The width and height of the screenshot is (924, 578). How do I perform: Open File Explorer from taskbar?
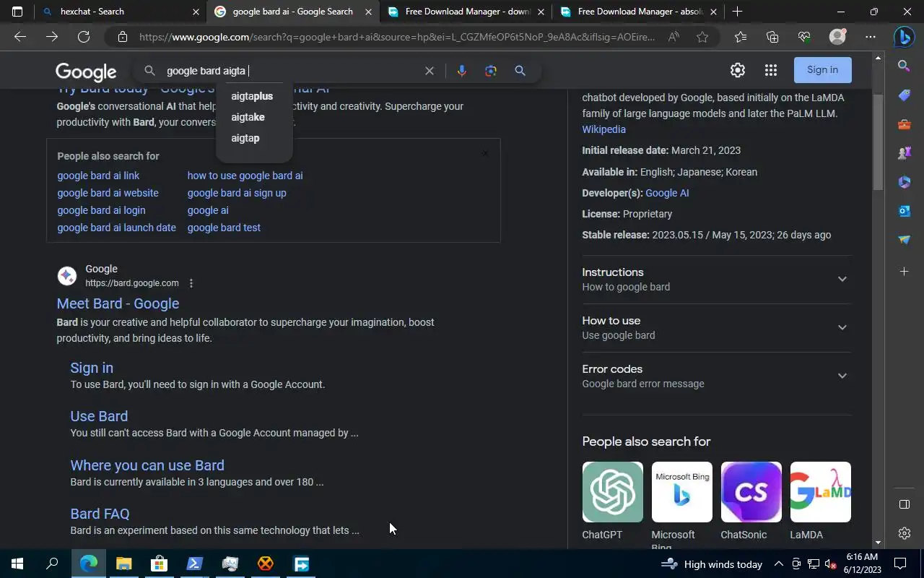[123, 564]
